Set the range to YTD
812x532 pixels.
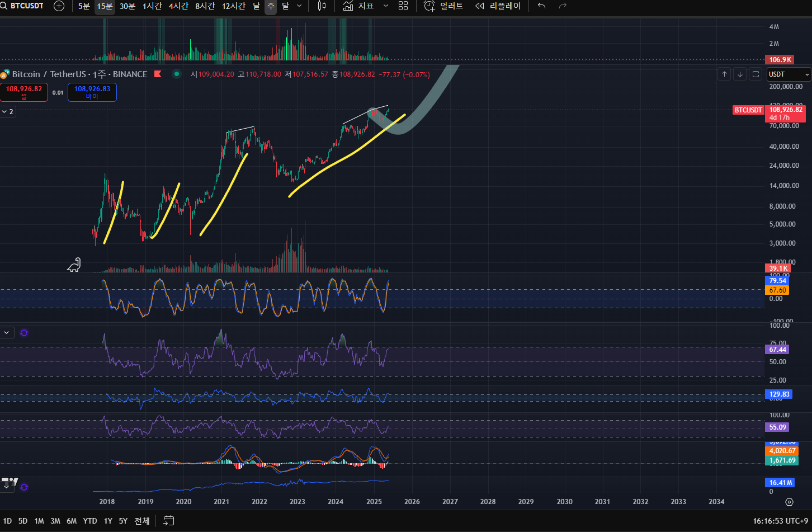pos(90,521)
